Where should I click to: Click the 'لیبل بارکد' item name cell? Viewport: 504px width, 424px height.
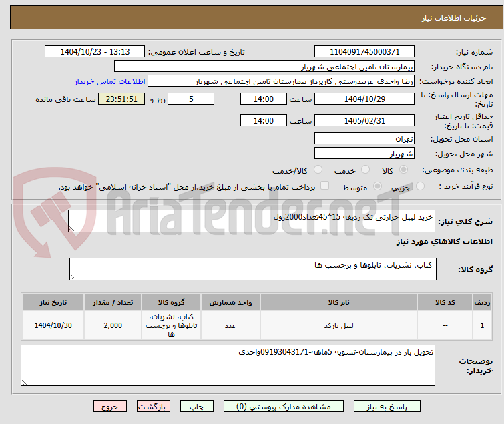point(339,325)
